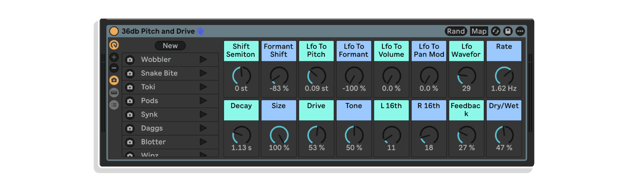Click the 0.09 st pitch value
This screenshot has width=644, height=185.
316,88
